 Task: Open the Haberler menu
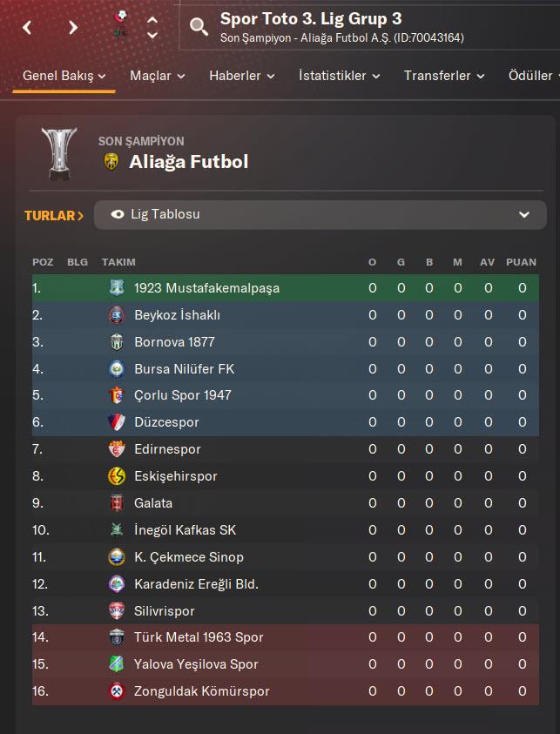click(x=241, y=76)
